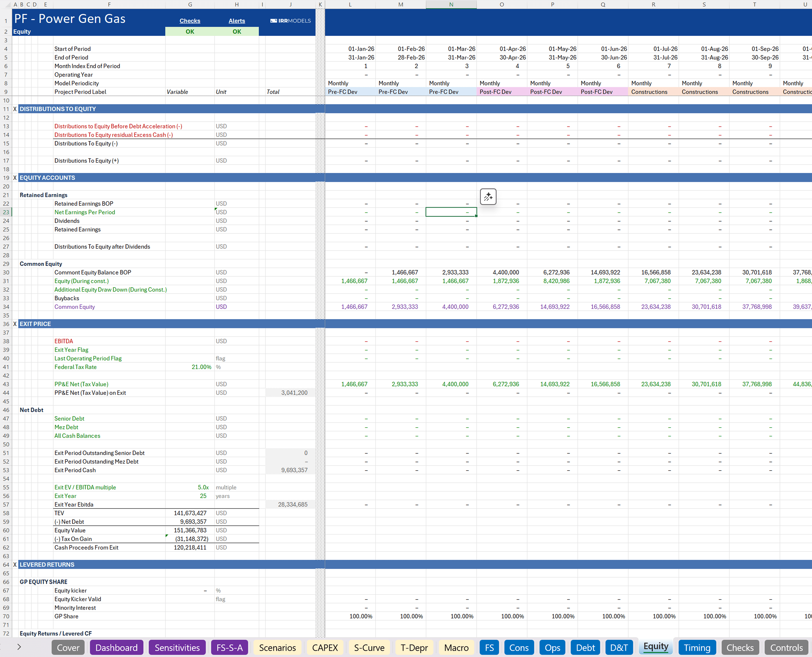This screenshot has height=657, width=812.
Task: Select row 23 header
Action: click(x=6, y=212)
